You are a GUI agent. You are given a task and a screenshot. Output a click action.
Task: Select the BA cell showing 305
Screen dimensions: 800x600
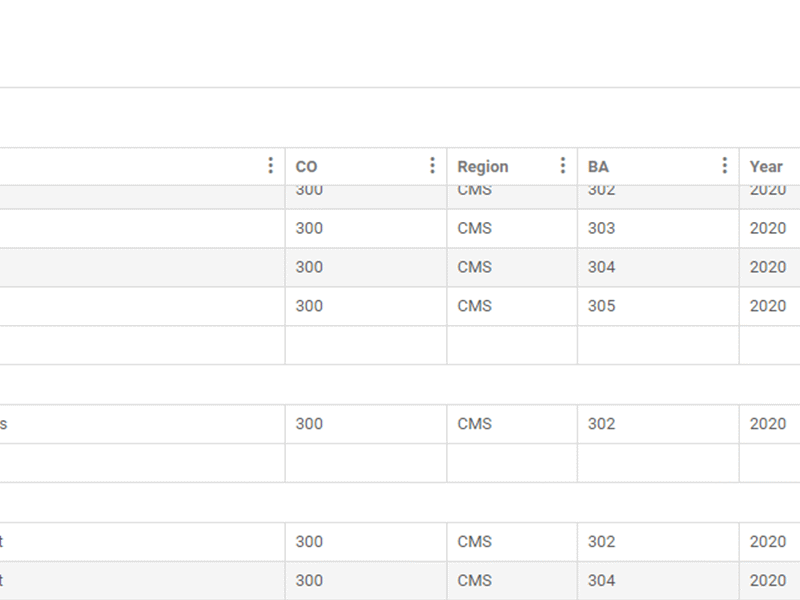pyautogui.click(x=658, y=306)
